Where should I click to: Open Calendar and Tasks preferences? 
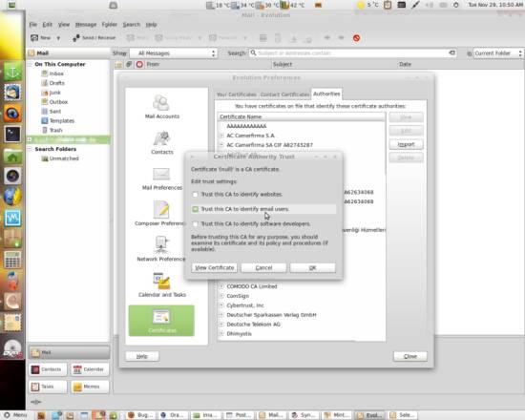(162, 285)
